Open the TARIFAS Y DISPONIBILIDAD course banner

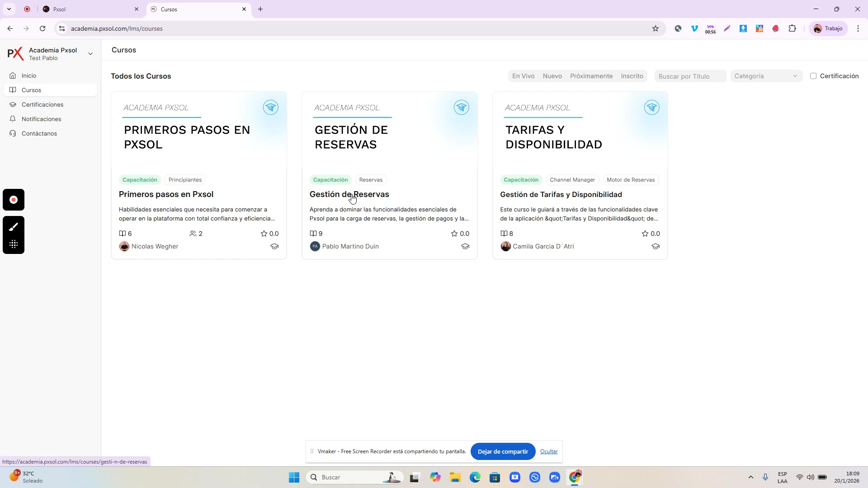click(x=580, y=130)
